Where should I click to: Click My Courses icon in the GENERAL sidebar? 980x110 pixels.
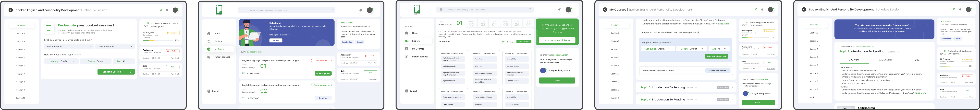pos(407,49)
